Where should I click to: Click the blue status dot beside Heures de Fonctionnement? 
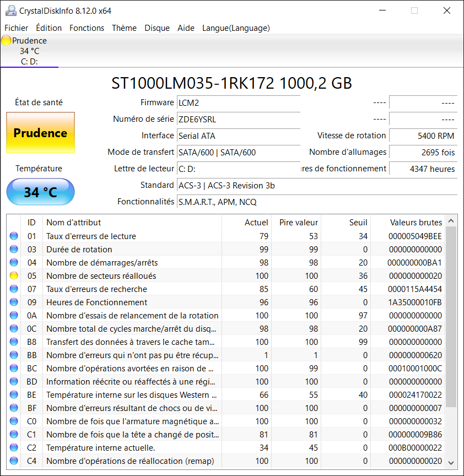tap(14, 302)
